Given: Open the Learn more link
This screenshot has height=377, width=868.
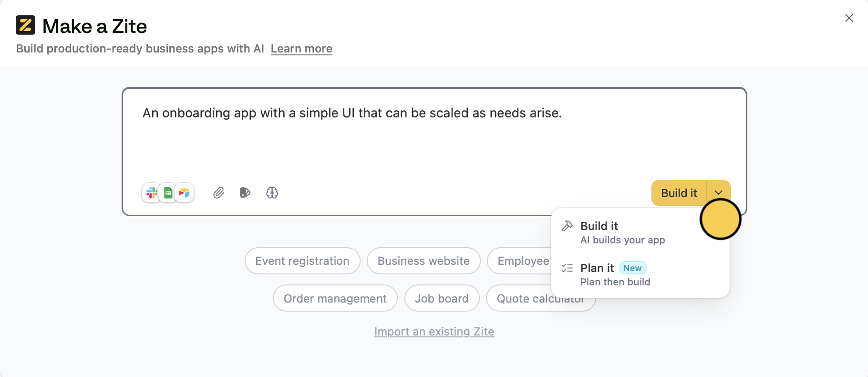Looking at the screenshot, I should (x=301, y=49).
